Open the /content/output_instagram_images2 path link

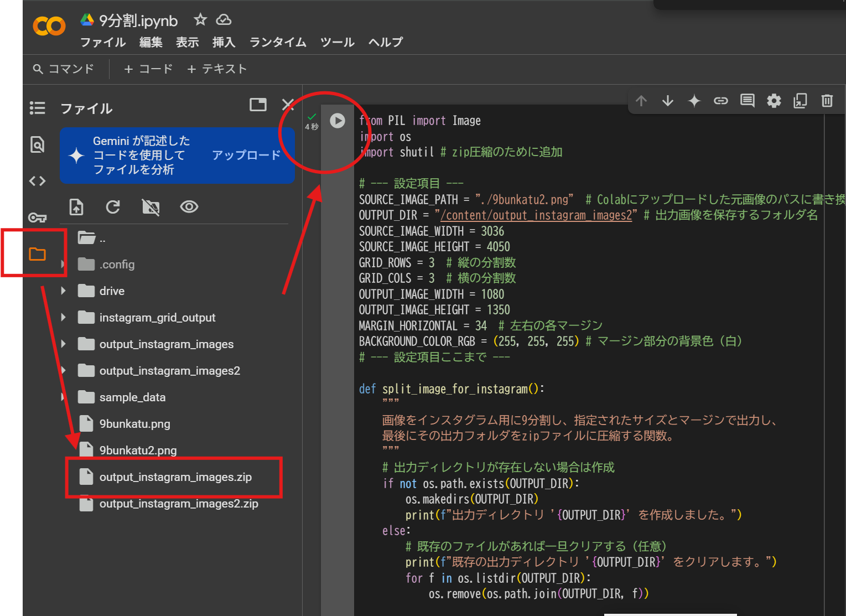[536, 215]
